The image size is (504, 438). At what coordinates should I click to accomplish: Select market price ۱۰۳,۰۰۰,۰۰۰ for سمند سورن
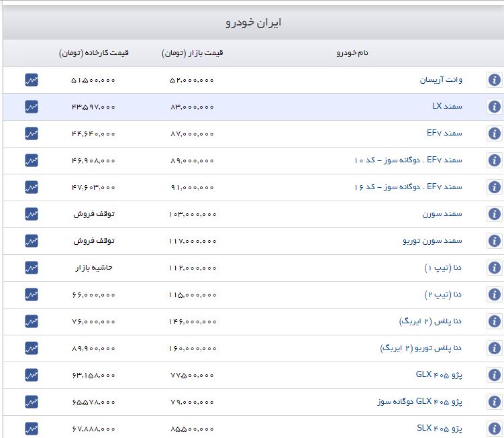[x=193, y=215]
